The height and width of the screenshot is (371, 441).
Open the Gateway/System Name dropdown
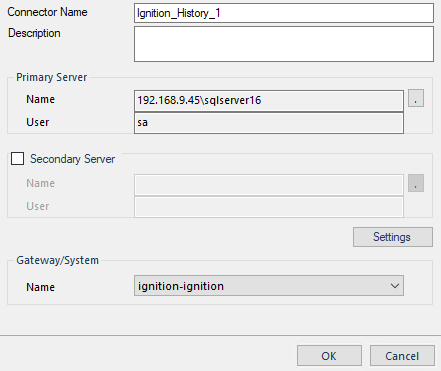coord(269,285)
